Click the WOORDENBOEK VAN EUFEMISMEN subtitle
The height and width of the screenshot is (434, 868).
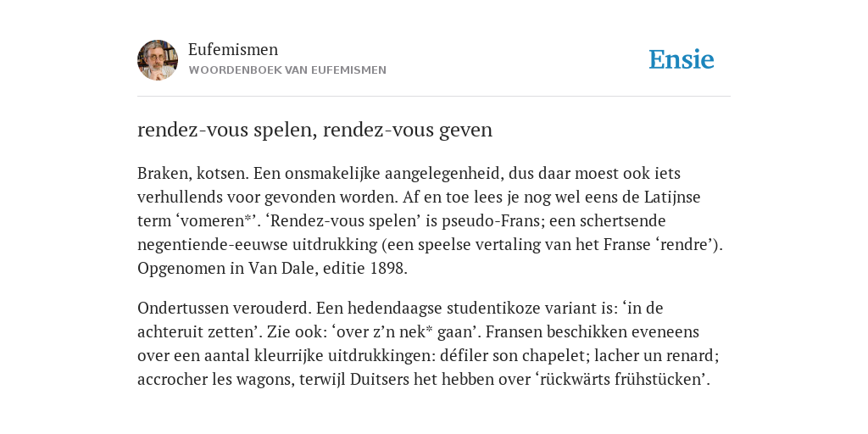[287, 70]
